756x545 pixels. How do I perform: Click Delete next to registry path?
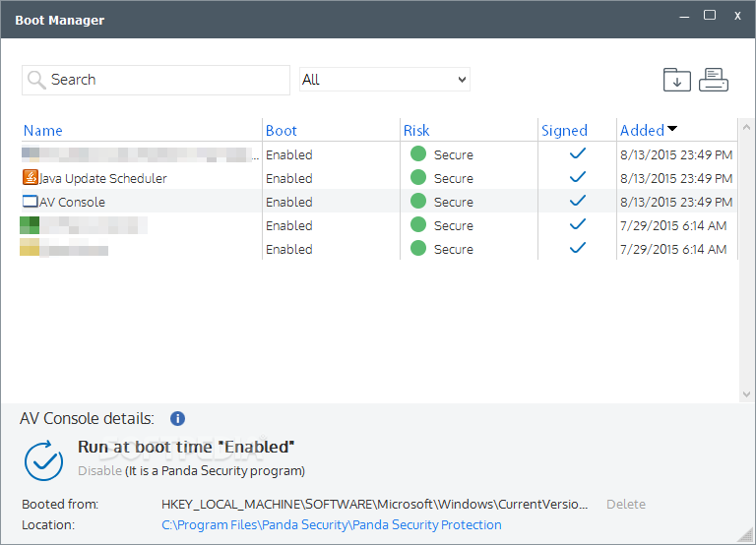click(x=626, y=504)
